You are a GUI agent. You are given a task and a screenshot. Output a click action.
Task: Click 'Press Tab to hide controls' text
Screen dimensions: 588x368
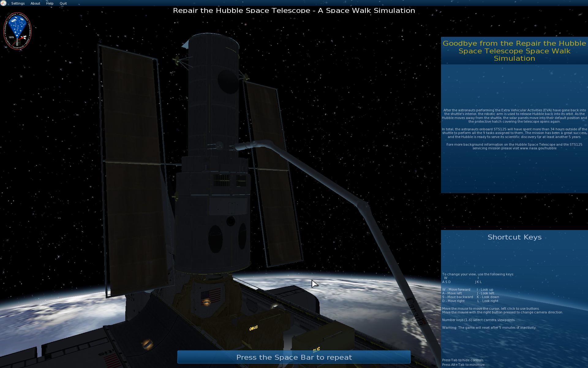point(463,360)
